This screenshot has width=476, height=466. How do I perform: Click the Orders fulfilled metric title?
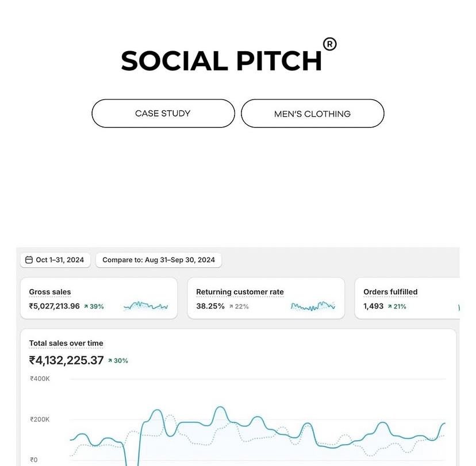(390, 292)
